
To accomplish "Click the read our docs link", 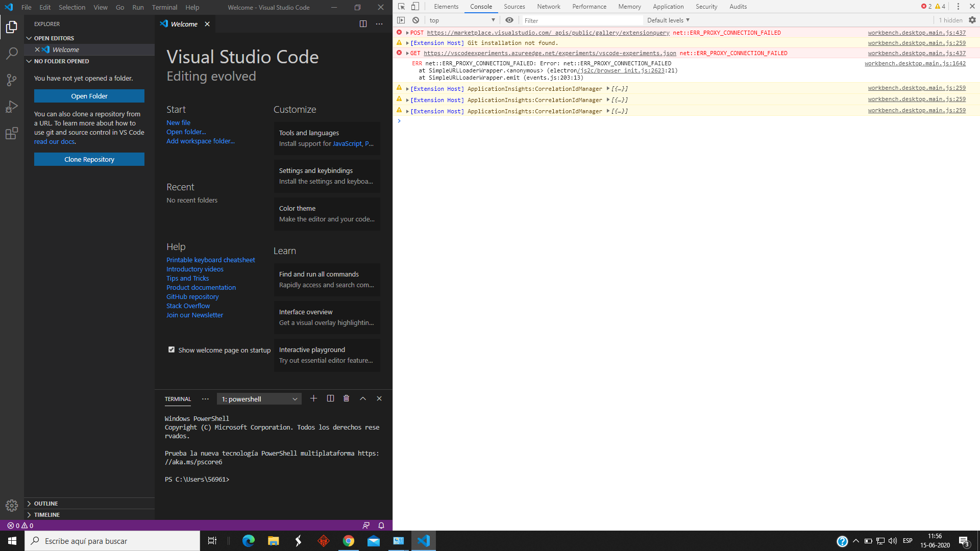I will pos(54,141).
